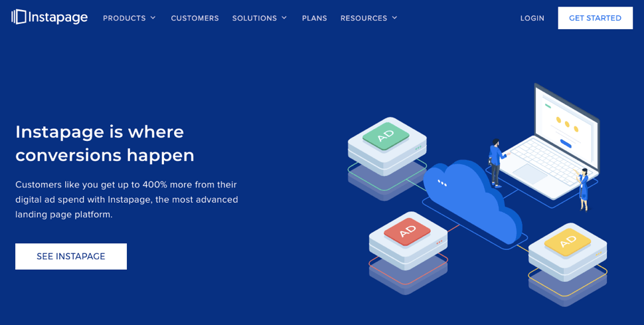Click the See Instapage button
The image size is (644, 325).
[x=71, y=257]
